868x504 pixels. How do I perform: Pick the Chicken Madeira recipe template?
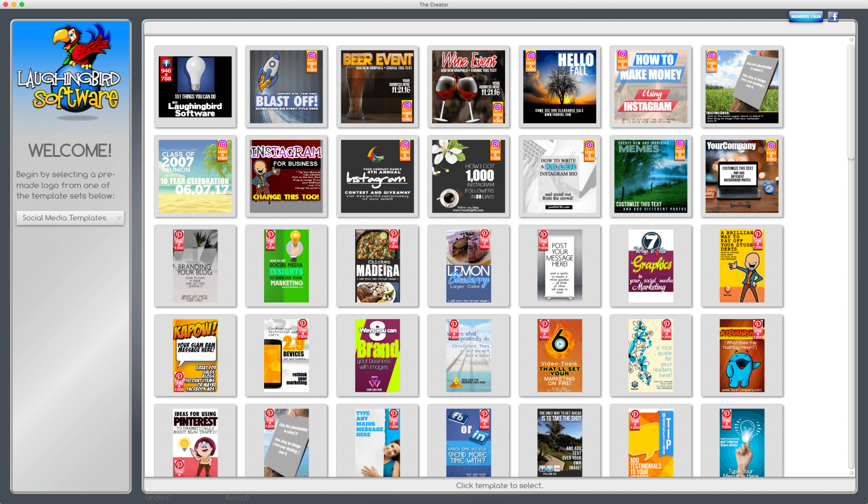pos(377,266)
